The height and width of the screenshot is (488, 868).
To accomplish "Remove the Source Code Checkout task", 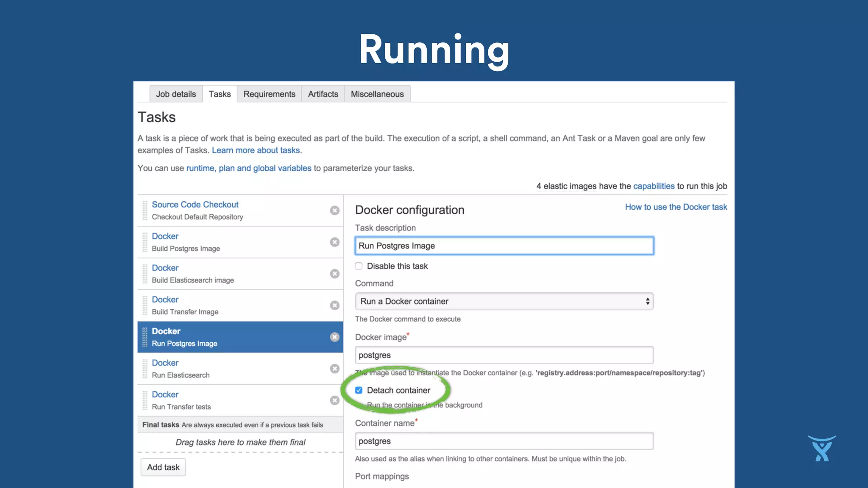I will click(x=334, y=211).
